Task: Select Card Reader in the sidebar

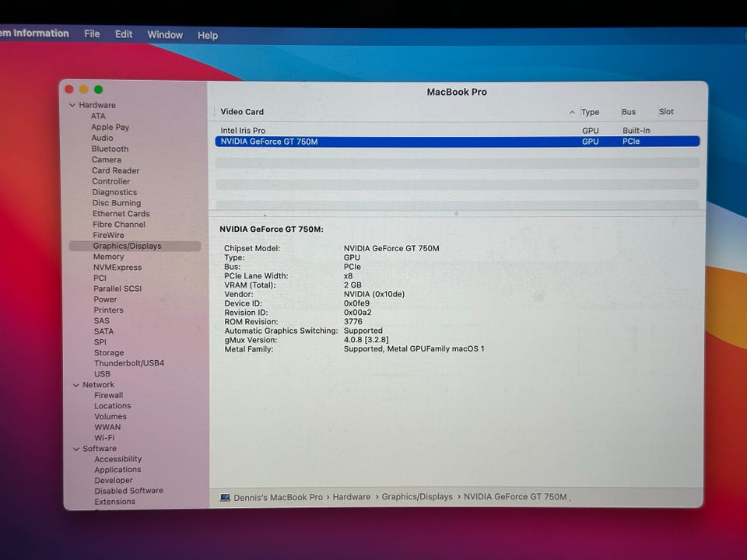Action: coord(116,170)
